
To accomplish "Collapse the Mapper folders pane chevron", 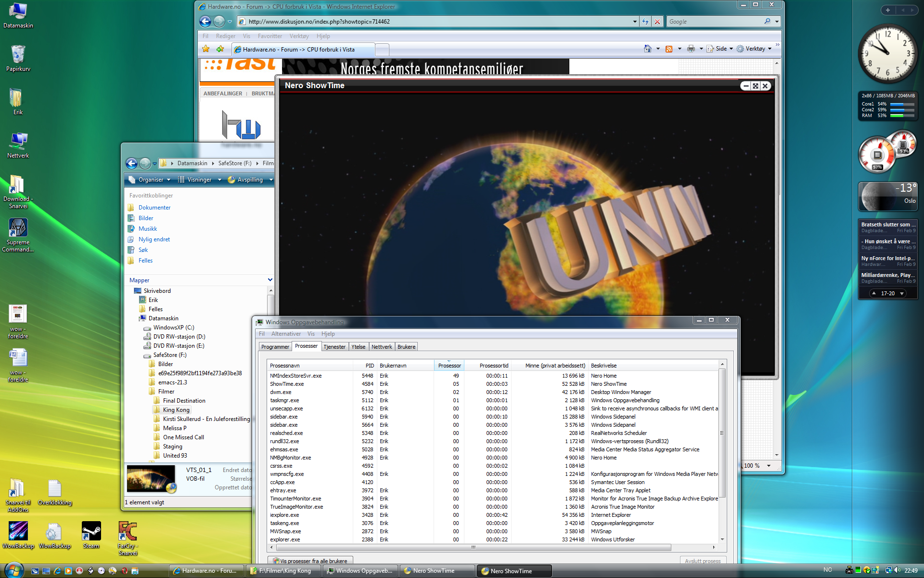I will click(x=270, y=280).
